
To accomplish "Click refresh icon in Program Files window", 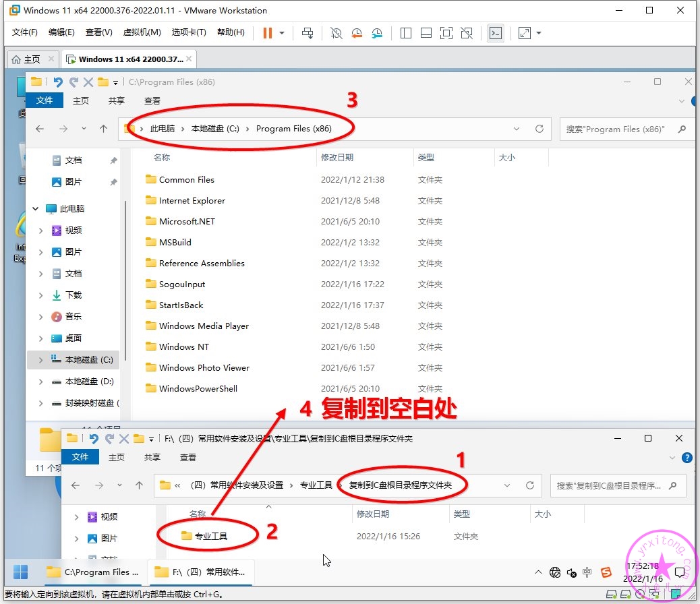I will point(539,129).
